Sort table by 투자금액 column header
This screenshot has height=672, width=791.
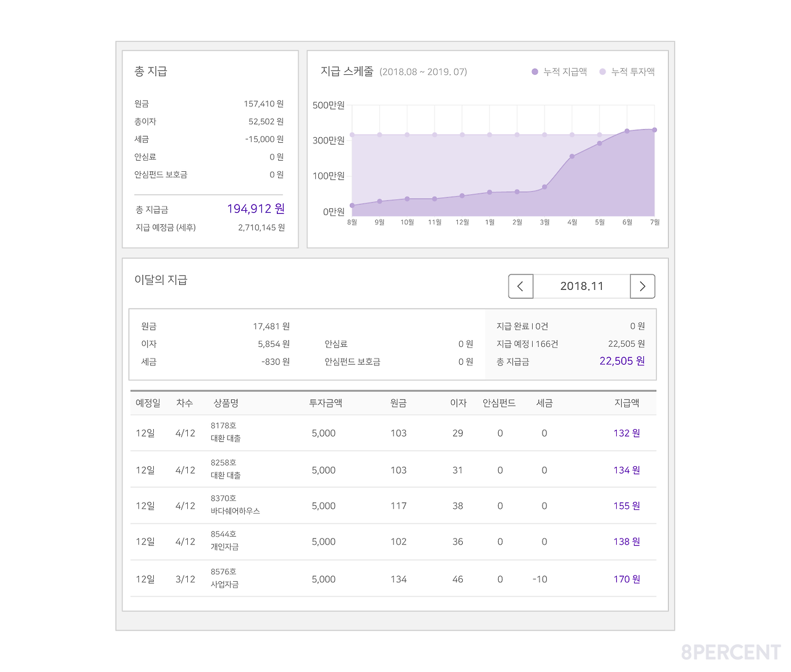pyautogui.click(x=326, y=403)
